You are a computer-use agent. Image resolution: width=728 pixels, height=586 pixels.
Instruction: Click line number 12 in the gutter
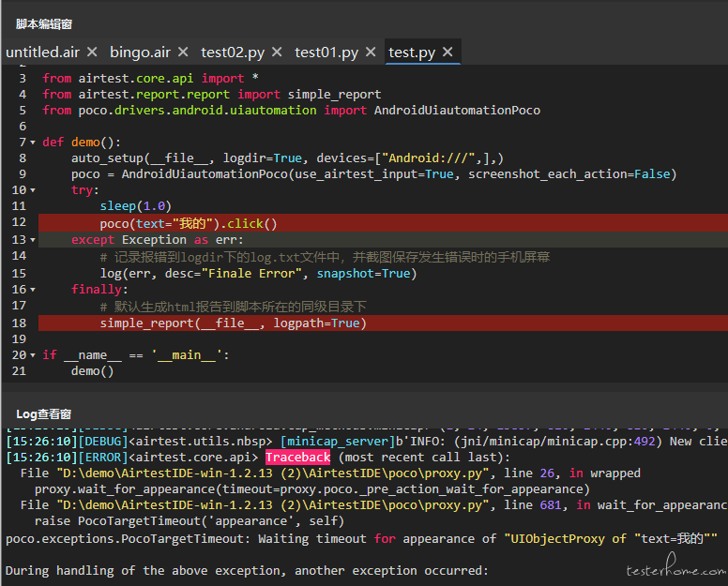pyautogui.click(x=19, y=222)
